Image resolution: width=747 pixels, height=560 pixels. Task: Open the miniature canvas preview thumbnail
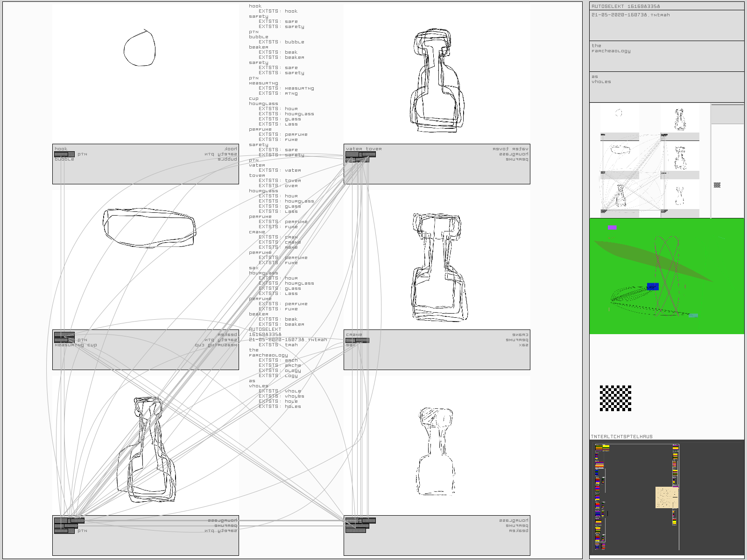pyautogui.click(x=649, y=161)
